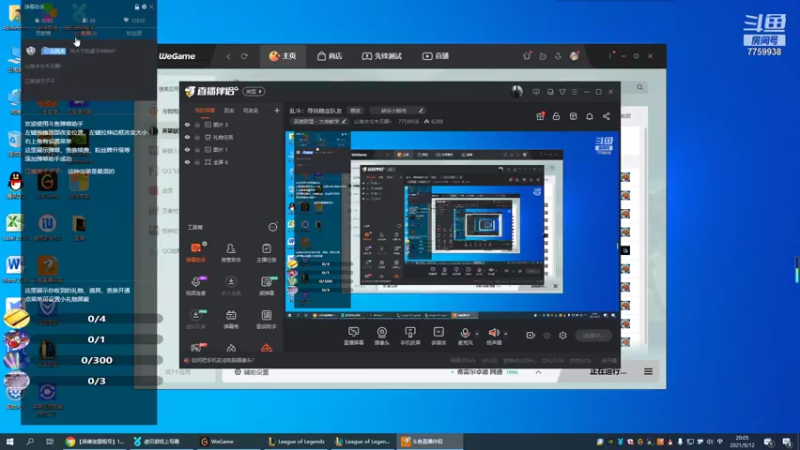
Task: Select the 我的场景 scenes tab
Action: click(205, 110)
